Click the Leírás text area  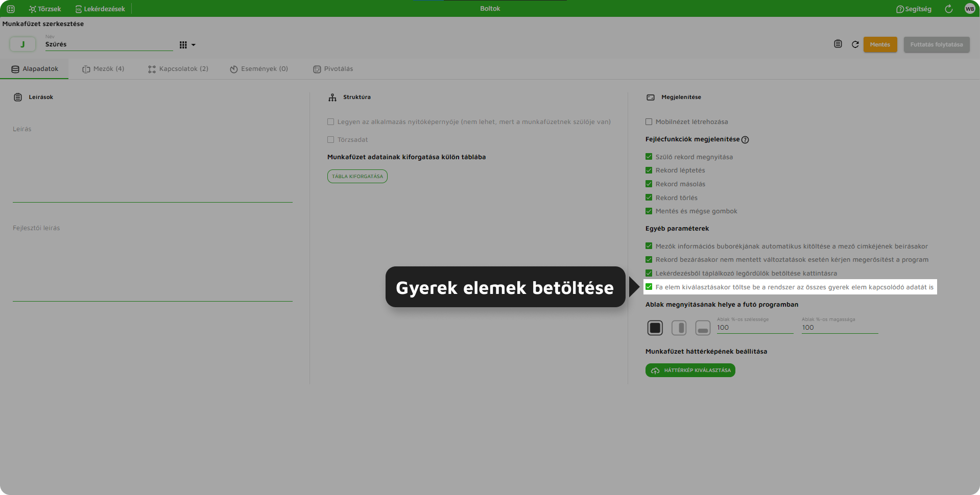tap(153, 163)
